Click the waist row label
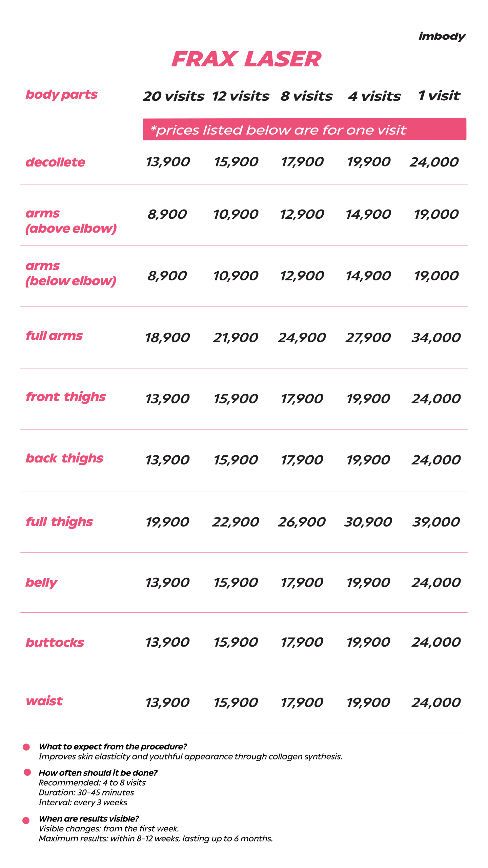488x868 pixels. coord(44,701)
